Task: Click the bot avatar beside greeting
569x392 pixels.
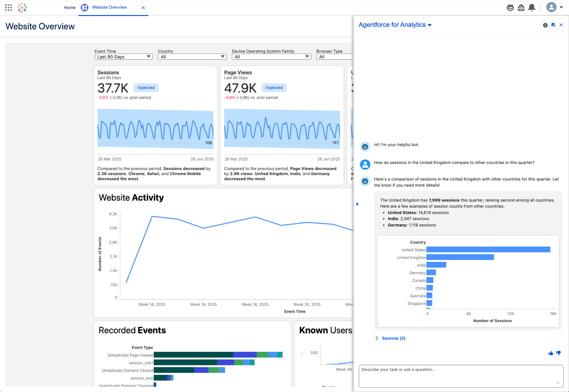Action: coord(365,146)
